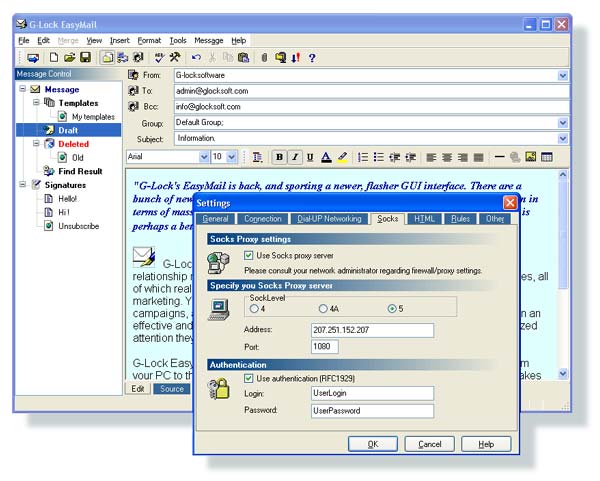Click Cancel in the Settings dialog

[429, 444]
